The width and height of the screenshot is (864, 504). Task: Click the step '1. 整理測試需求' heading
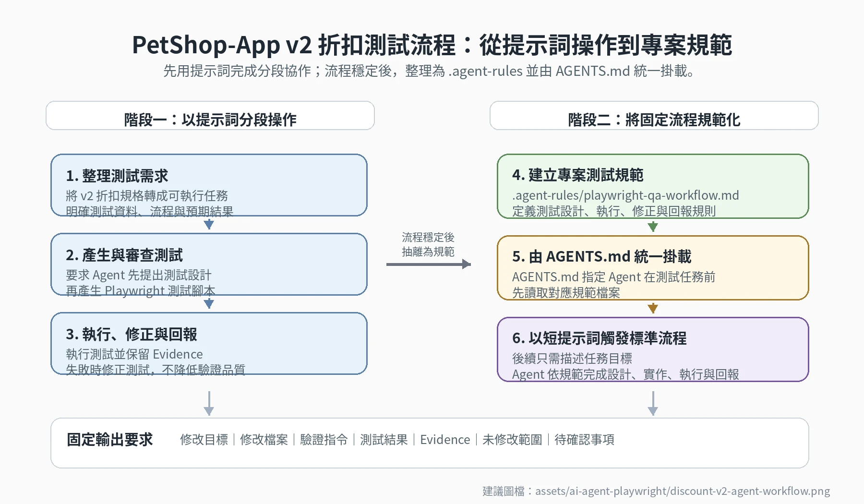coord(117,176)
